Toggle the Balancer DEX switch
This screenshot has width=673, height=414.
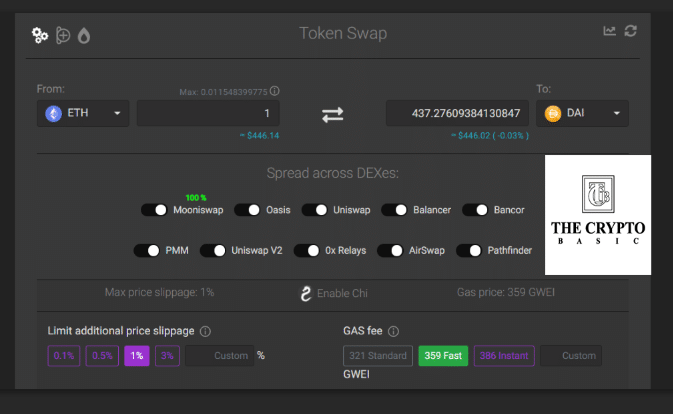click(394, 210)
